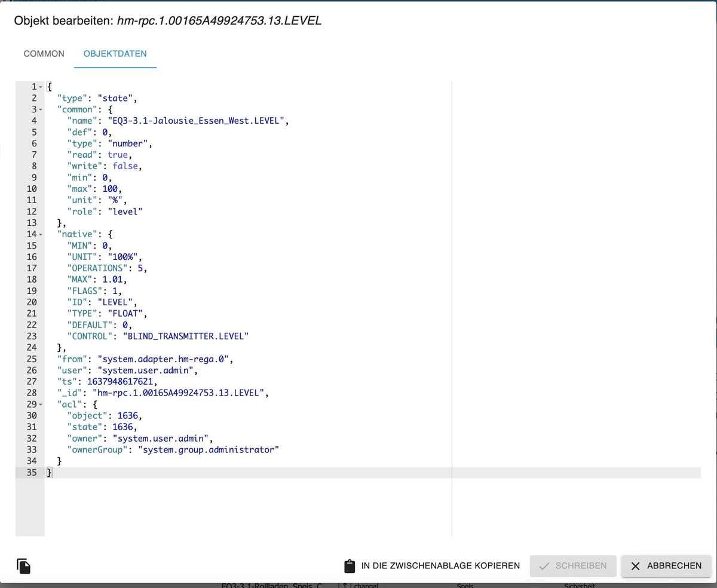
Task: Click the "max": 100 line
Action: (94, 189)
